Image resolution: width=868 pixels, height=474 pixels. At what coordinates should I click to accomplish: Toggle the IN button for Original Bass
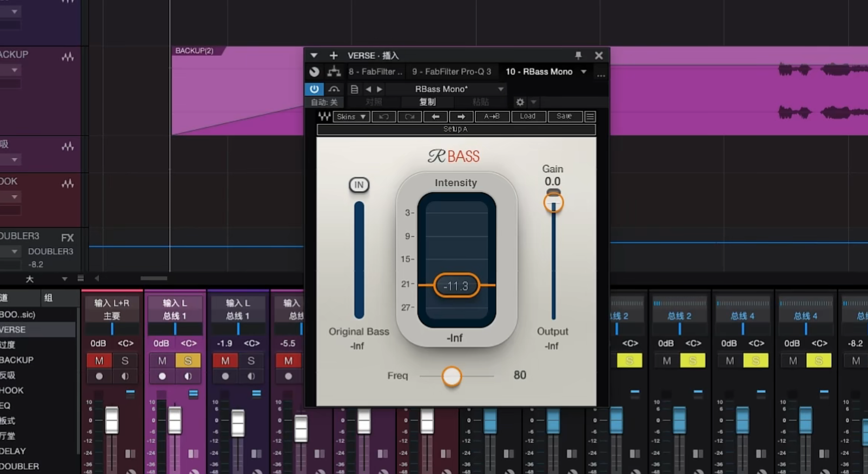click(x=359, y=185)
